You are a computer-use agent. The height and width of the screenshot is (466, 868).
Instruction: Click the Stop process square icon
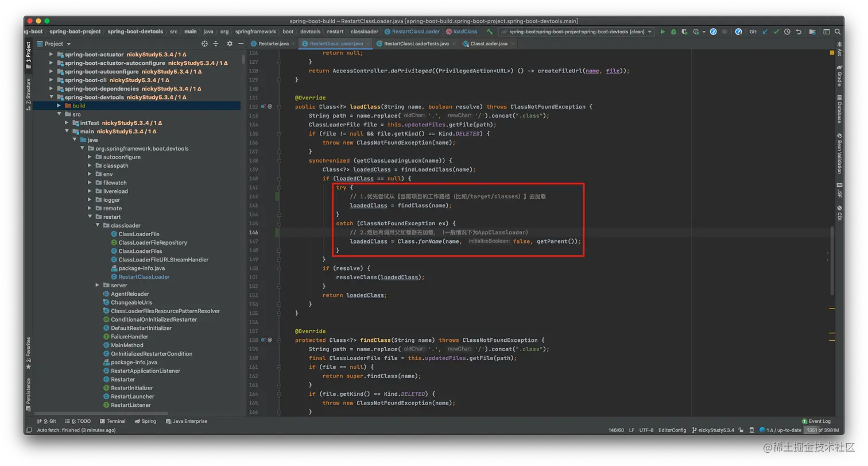pos(724,32)
